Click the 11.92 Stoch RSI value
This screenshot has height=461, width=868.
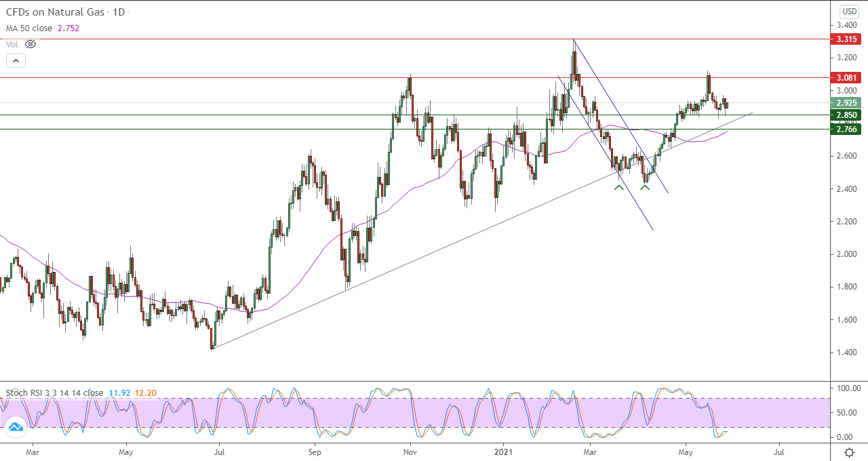coord(119,393)
